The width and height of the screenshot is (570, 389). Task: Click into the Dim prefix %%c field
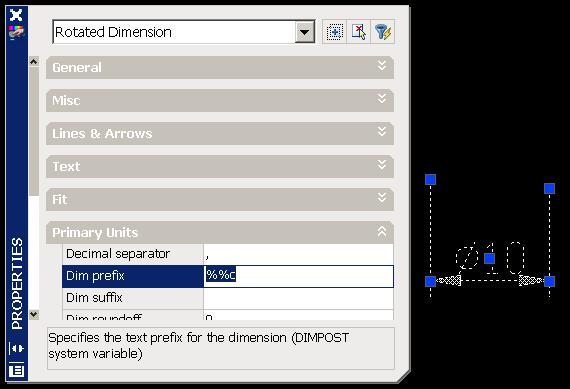pos(298,276)
